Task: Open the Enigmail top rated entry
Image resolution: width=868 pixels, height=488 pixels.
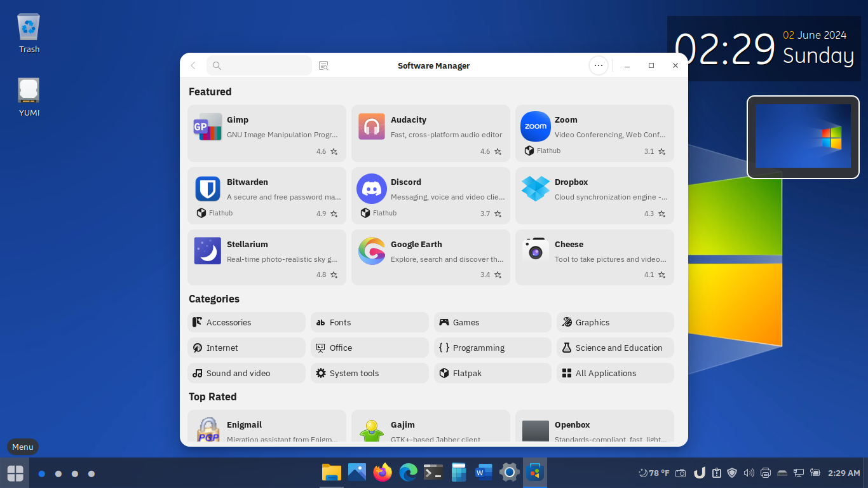Action: pyautogui.click(x=267, y=426)
